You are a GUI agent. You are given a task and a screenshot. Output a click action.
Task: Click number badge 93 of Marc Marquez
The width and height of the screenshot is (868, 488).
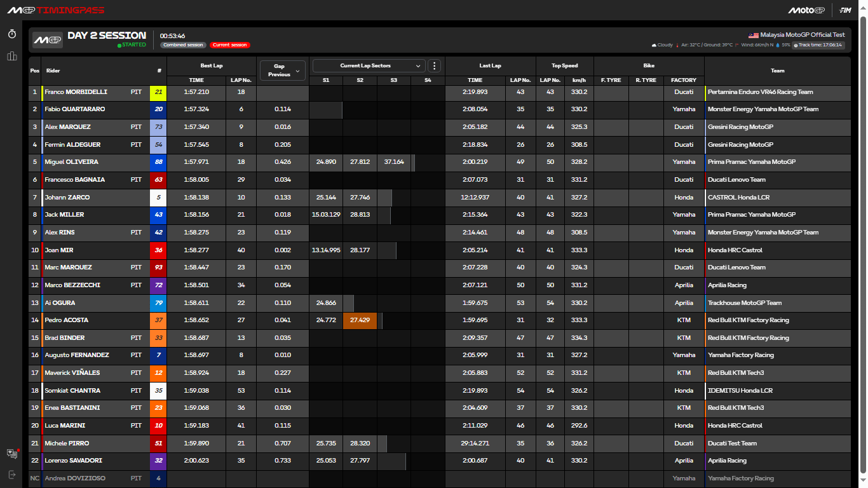158,268
